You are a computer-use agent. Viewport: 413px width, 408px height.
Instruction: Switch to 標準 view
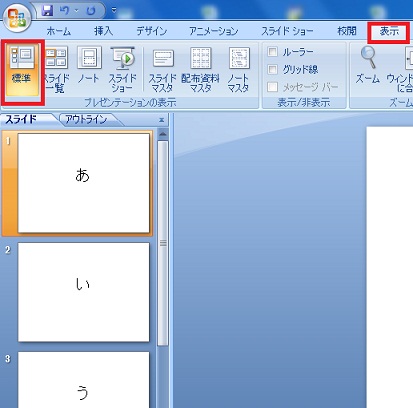click(x=22, y=71)
